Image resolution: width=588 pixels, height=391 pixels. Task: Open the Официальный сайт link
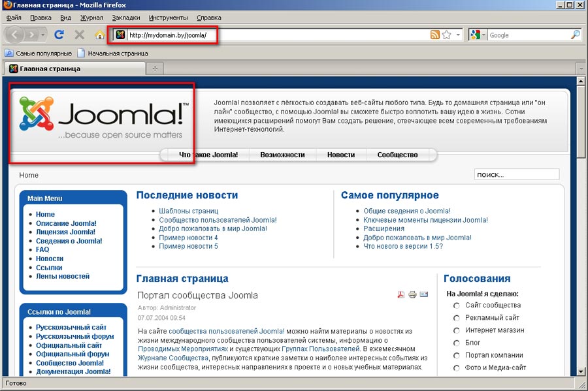[69, 345]
